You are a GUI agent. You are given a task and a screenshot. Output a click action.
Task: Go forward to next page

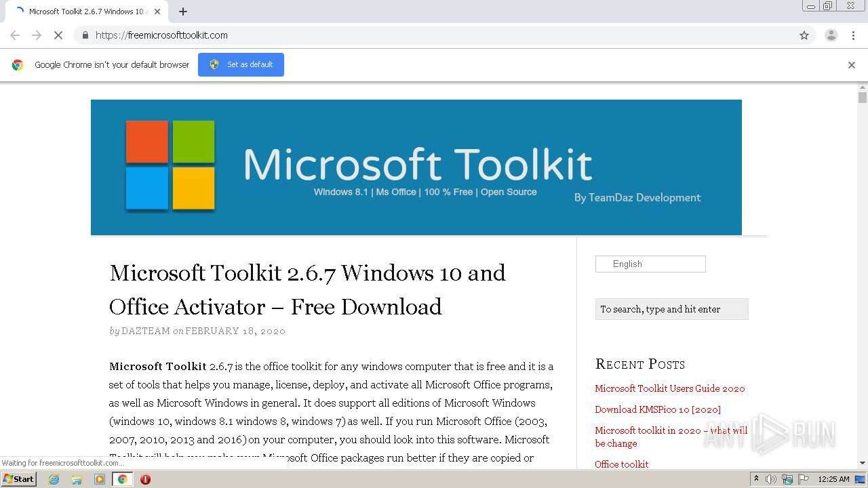37,35
